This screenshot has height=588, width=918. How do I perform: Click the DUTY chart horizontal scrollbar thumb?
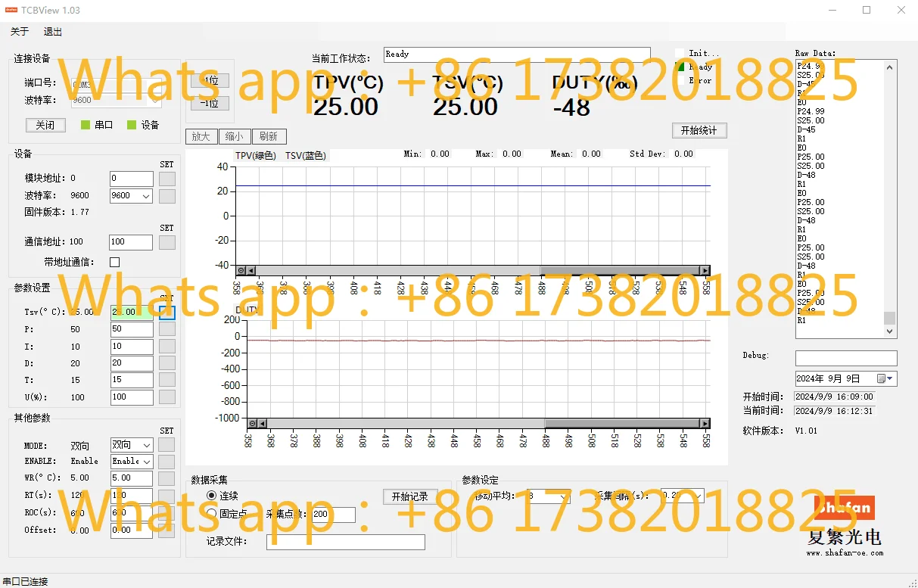(623, 424)
